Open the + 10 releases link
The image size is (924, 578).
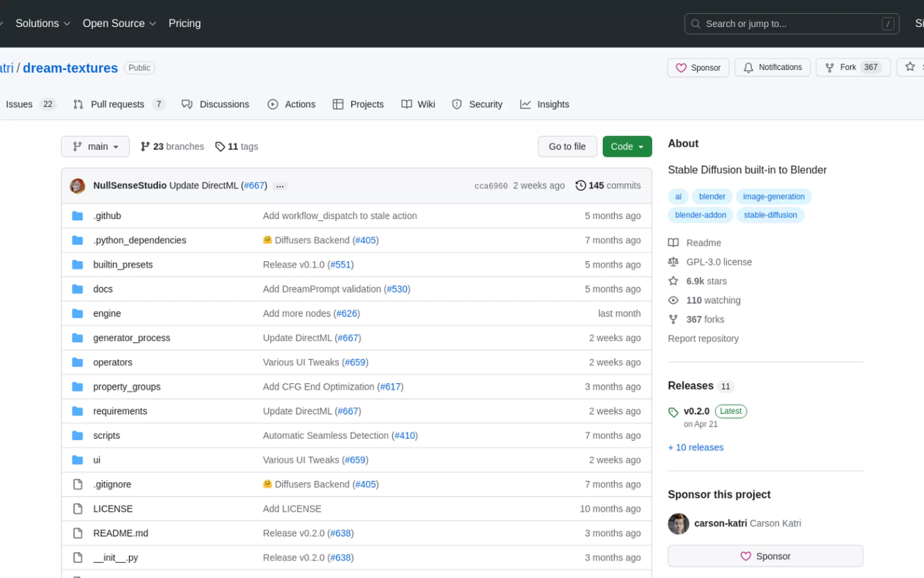pyautogui.click(x=696, y=447)
